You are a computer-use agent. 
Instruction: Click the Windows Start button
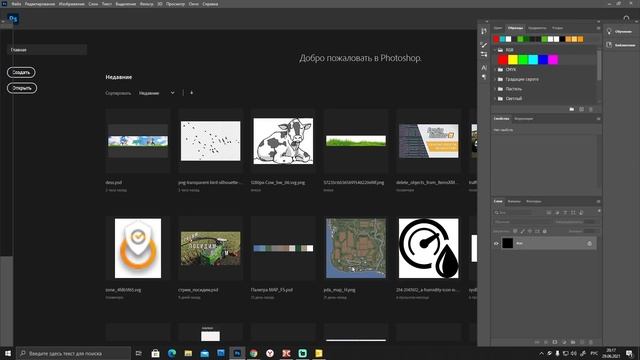(8, 353)
